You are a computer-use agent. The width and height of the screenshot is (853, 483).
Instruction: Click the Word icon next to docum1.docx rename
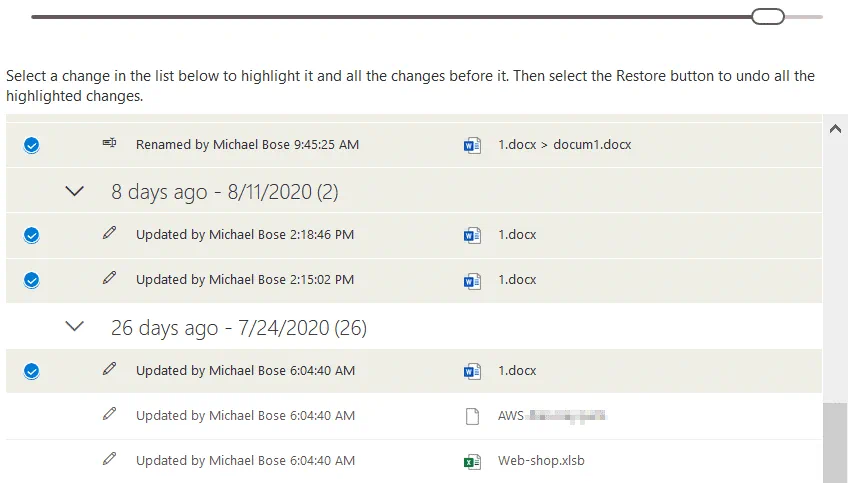(472, 145)
